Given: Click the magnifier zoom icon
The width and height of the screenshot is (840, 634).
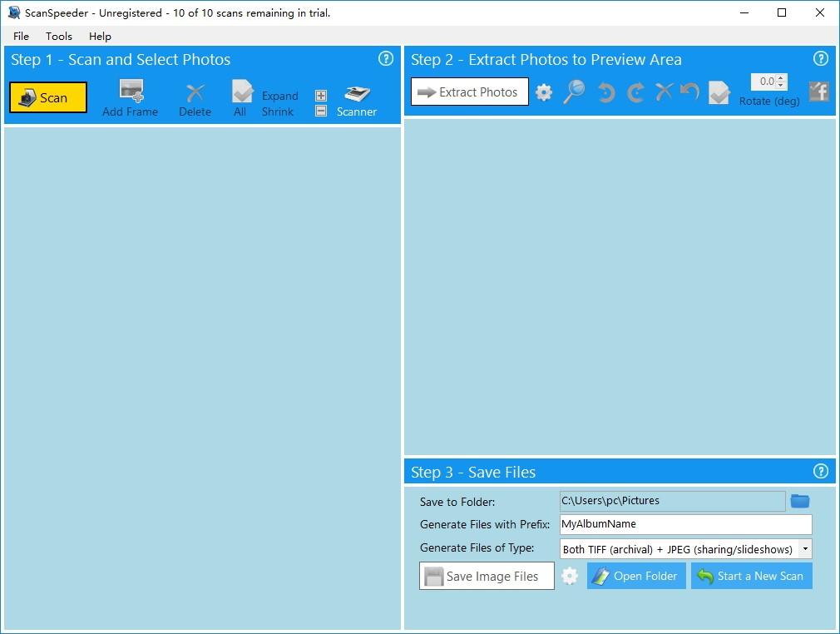Looking at the screenshot, I should click(574, 92).
